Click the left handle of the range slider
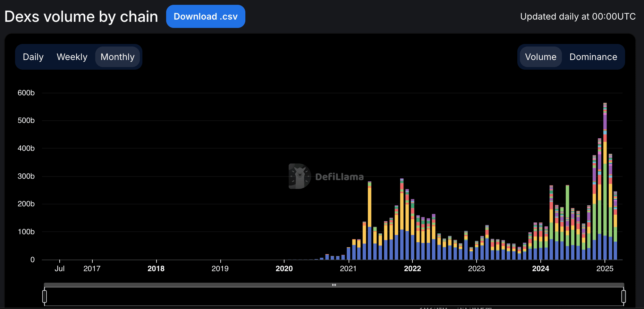 (44, 296)
